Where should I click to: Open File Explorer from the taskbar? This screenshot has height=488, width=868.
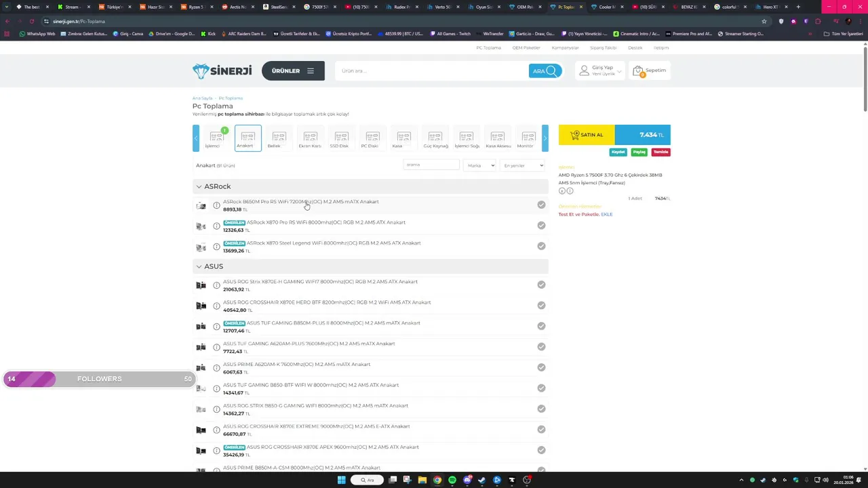pyautogui.click(x=422, y=480)
